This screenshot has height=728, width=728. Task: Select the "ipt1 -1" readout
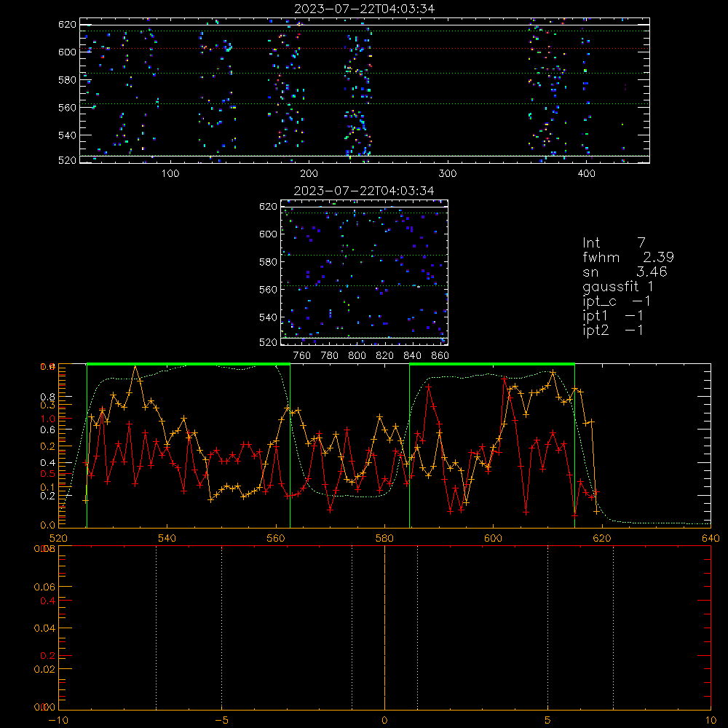click(613, 316)
